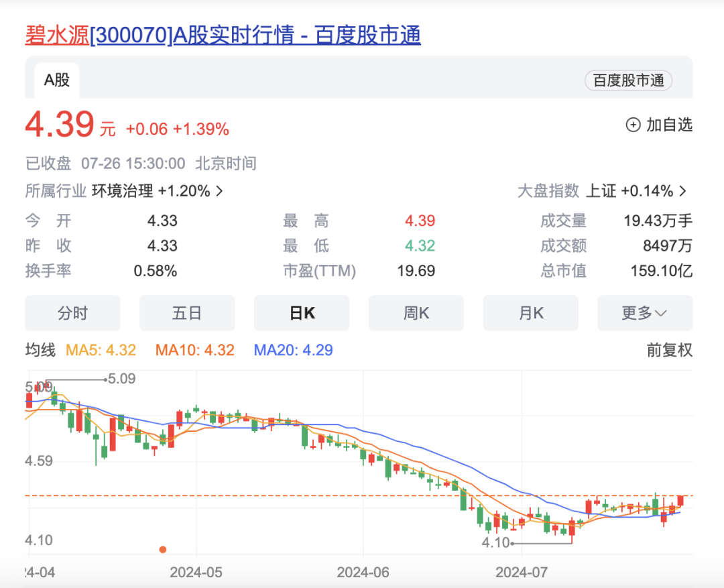Image resolution: width=724 pixels, height=588 pixels.
Task: Click the orange event dot on the chart
Action: point(162,550)
